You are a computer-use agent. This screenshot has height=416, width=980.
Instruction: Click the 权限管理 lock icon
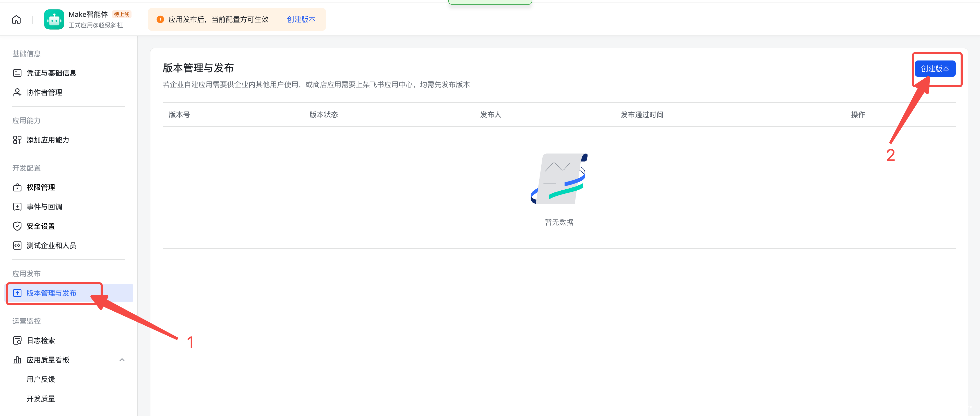pos(17,187)
